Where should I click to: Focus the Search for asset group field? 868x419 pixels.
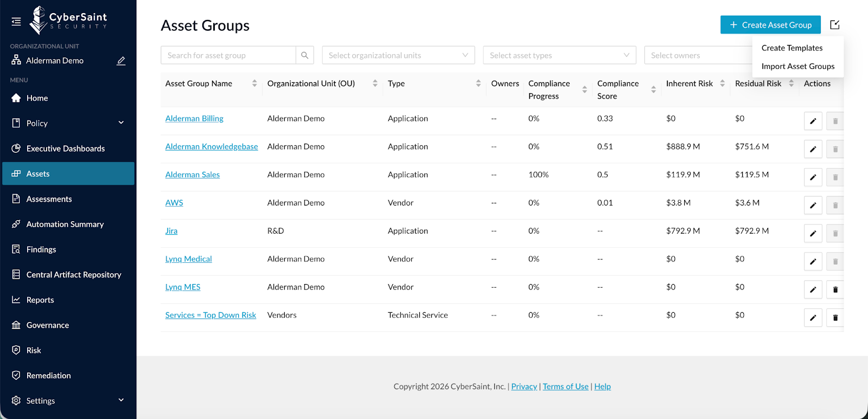228,55
